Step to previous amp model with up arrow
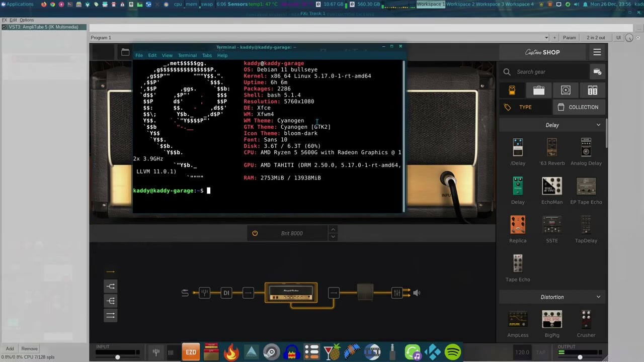644x362 pixels. point(333,230)
